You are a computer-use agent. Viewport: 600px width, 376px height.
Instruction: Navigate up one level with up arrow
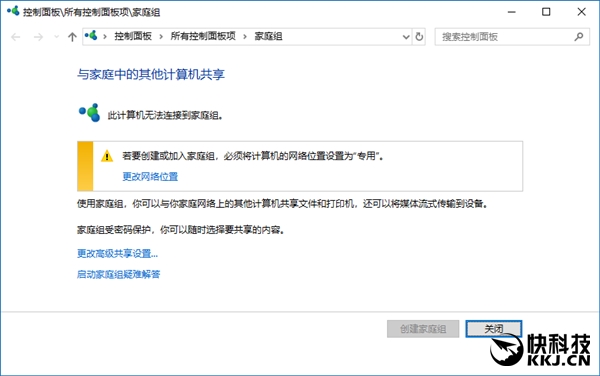(72, 37)
